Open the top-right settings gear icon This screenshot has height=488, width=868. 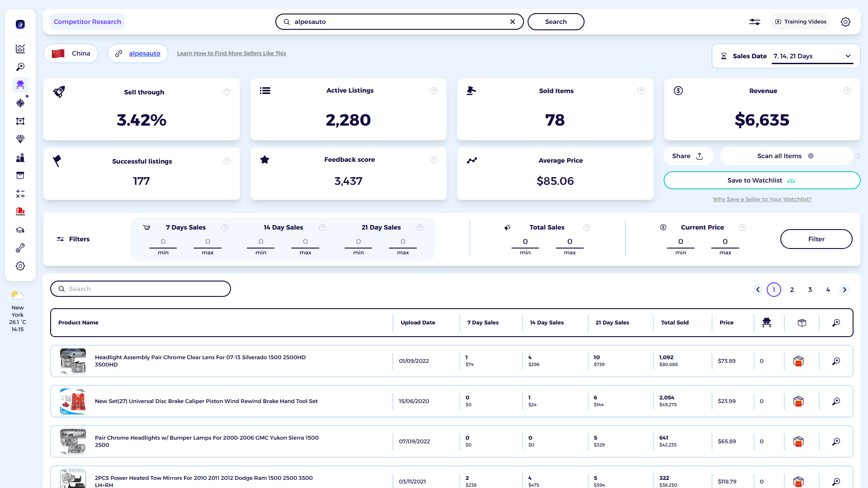click(845, 22)
